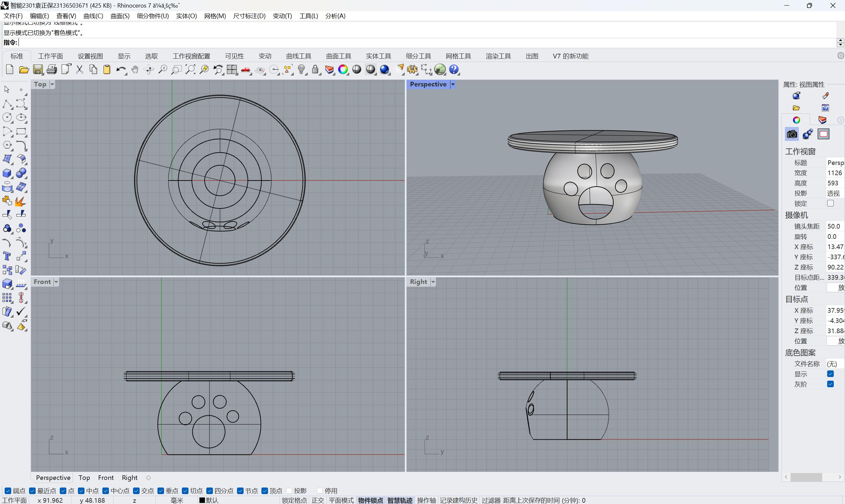The width and height of the screenshot is (845, 504).
Task: Click the Copy icon in the toolbar
Action: pyautogui.click(x=93, y=70)
